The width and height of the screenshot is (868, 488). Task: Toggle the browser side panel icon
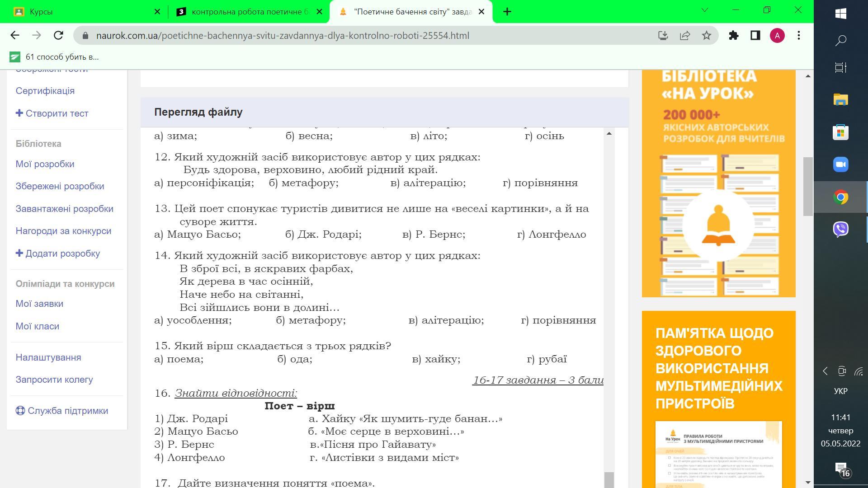pos(755,35)
